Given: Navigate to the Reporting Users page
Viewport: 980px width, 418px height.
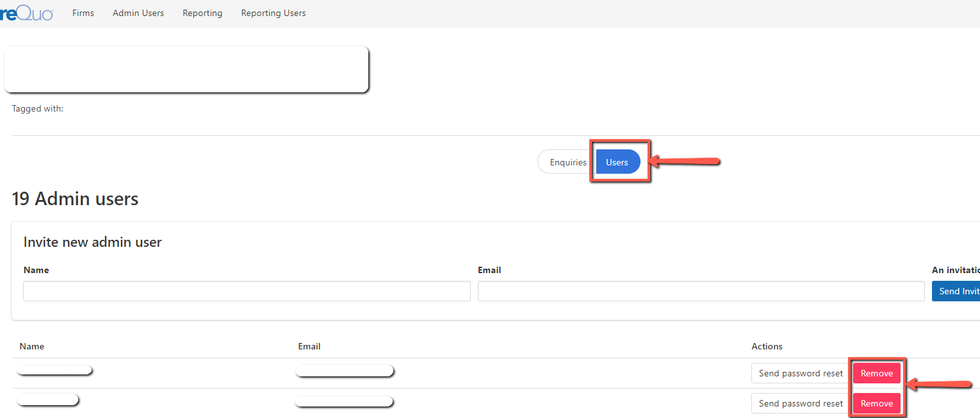Looking at the screenshot, I should 274,13.
